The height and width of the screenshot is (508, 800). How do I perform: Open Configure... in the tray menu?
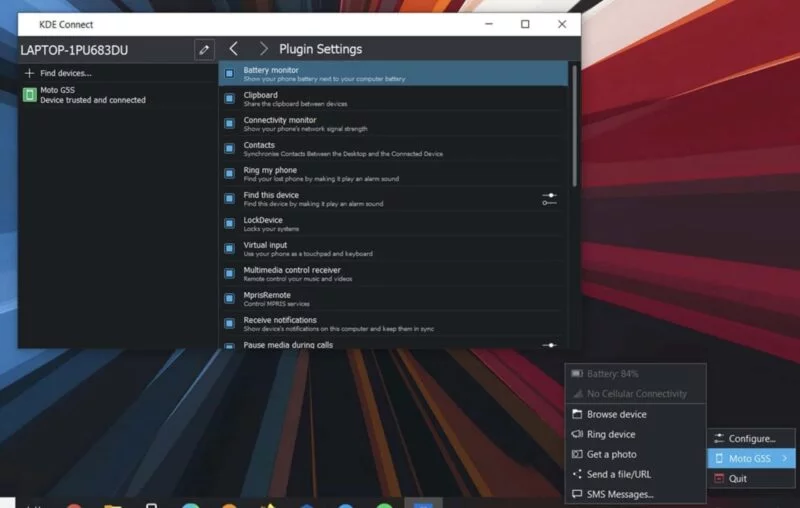751,439
